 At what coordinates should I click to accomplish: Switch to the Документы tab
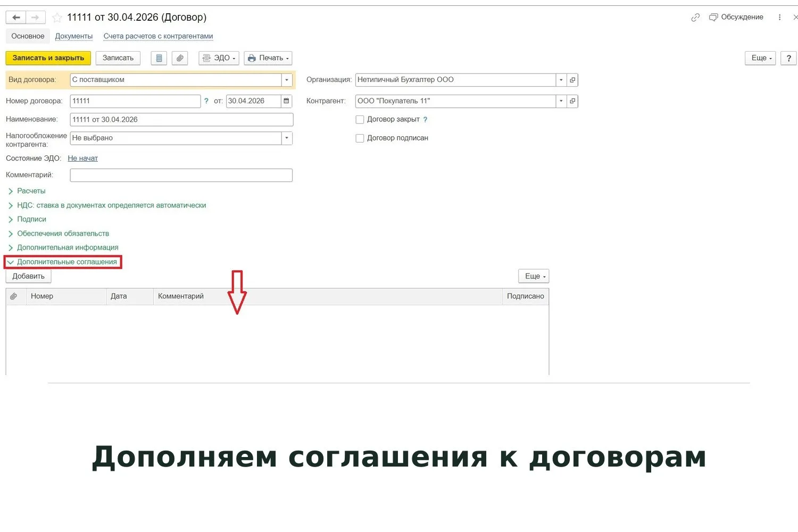point(74,36)
